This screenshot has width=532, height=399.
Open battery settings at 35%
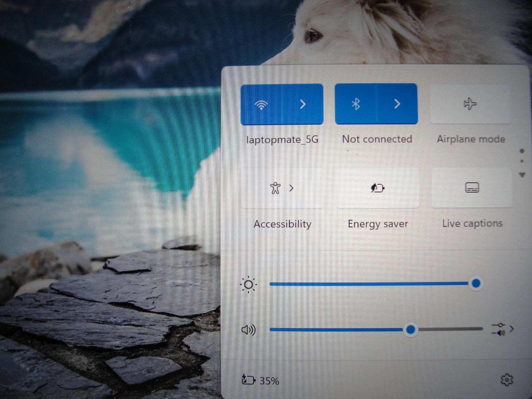260,380
